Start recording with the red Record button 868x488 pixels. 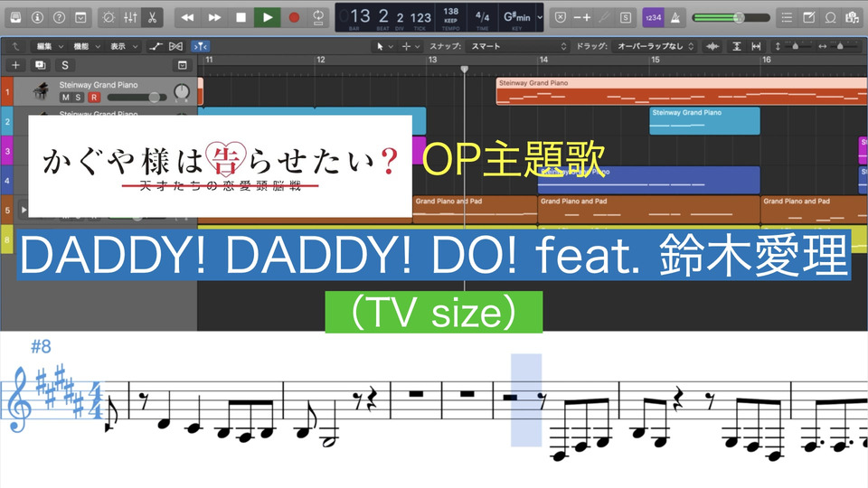[x=294, y=18]
